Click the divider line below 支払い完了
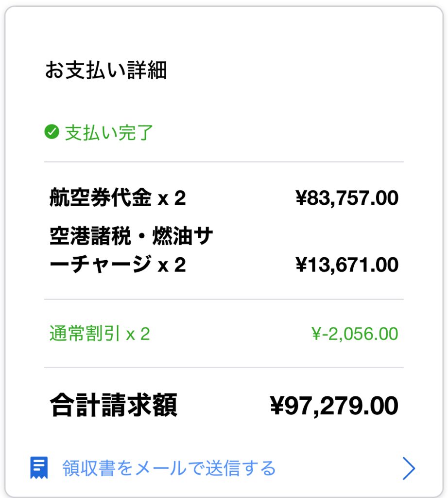The width and height of the screenshot is (448, 498). point(224,161)
